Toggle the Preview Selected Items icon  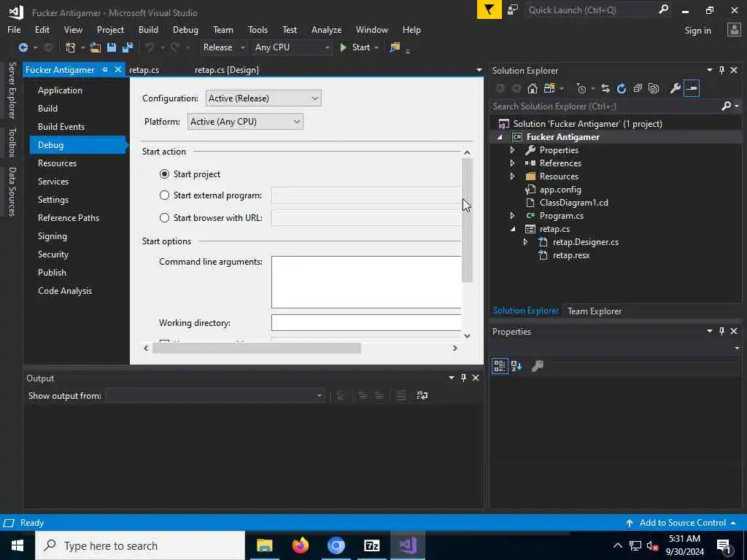(x=692, y=88)
